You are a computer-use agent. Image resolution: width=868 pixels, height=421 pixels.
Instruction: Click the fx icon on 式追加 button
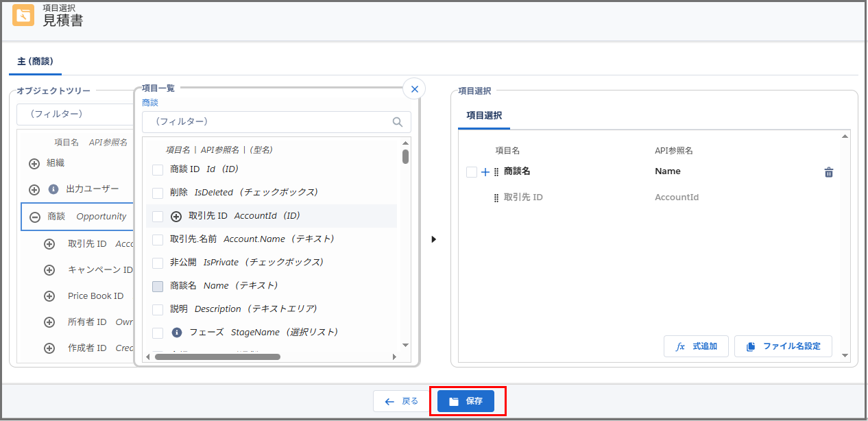(x=679, y=346)
